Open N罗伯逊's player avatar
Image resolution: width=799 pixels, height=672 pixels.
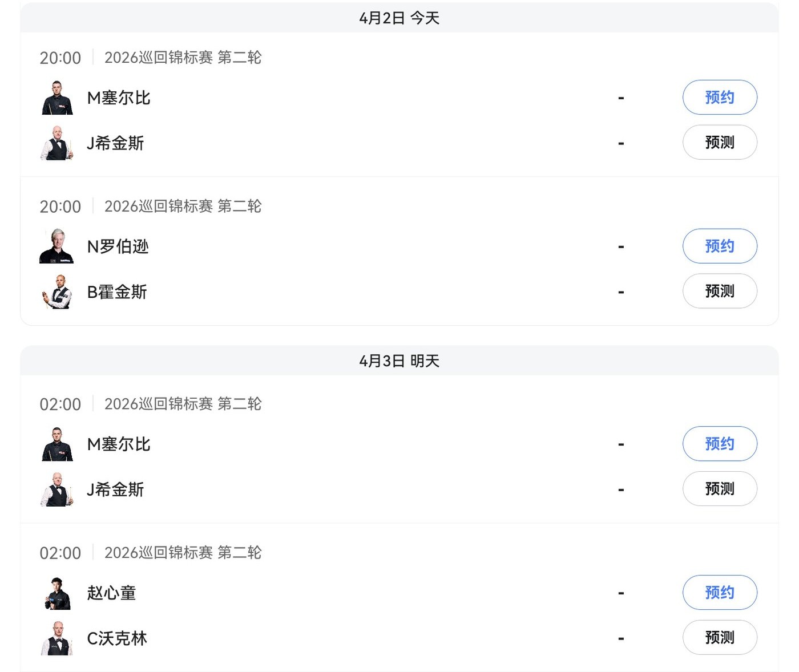pos(57,246)
